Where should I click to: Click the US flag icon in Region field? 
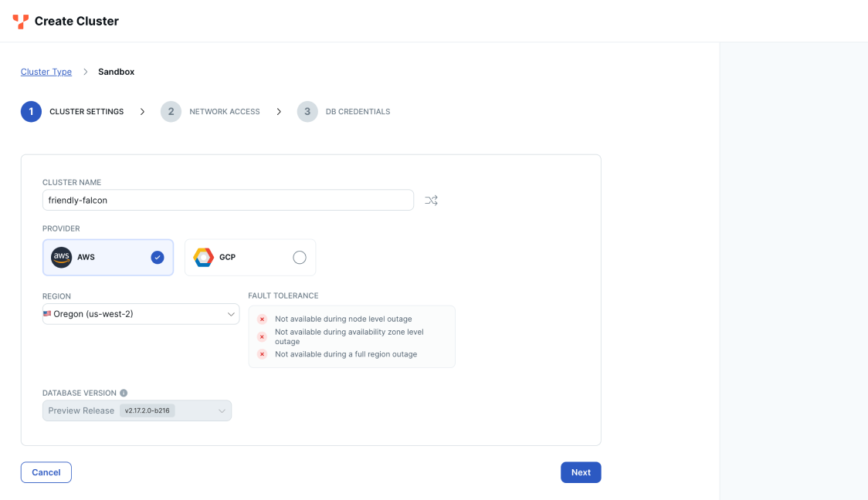[x=47, y=313]
